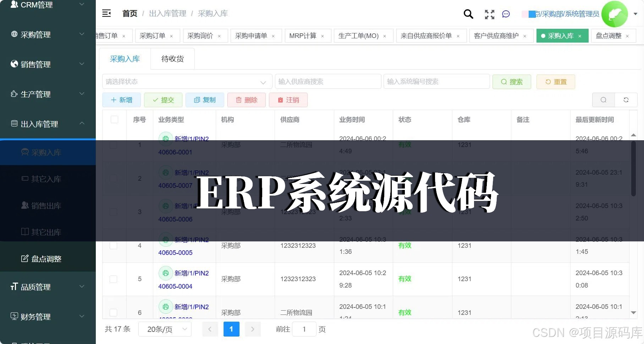Go to next page arrow
The image size is (644, 344).
pos(253,329)
